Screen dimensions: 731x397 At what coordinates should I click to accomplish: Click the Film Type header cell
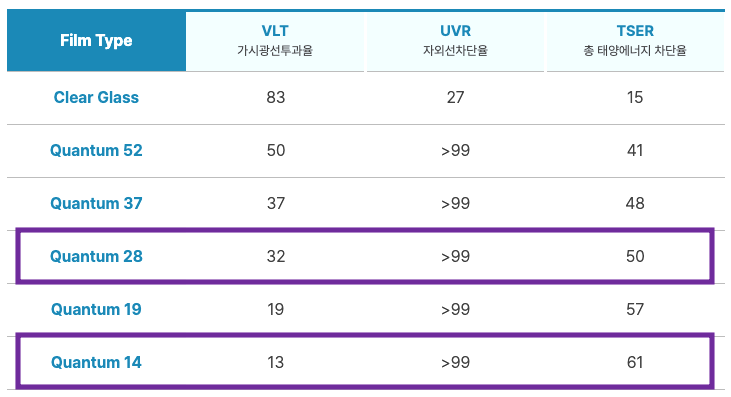96,41
